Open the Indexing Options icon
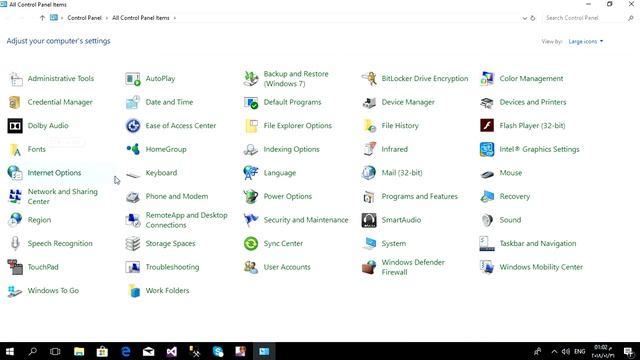This screenshot has height=360, width=640. 251,149
